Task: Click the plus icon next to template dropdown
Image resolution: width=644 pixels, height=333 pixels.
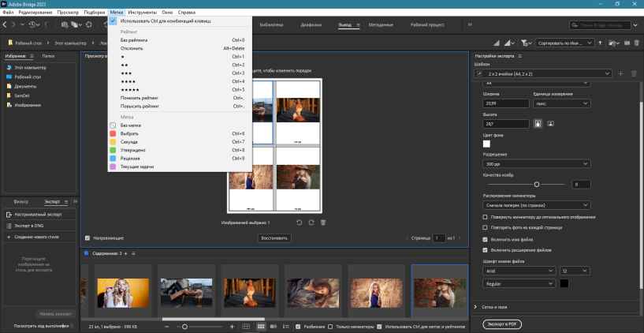Action: coord(621,73)
